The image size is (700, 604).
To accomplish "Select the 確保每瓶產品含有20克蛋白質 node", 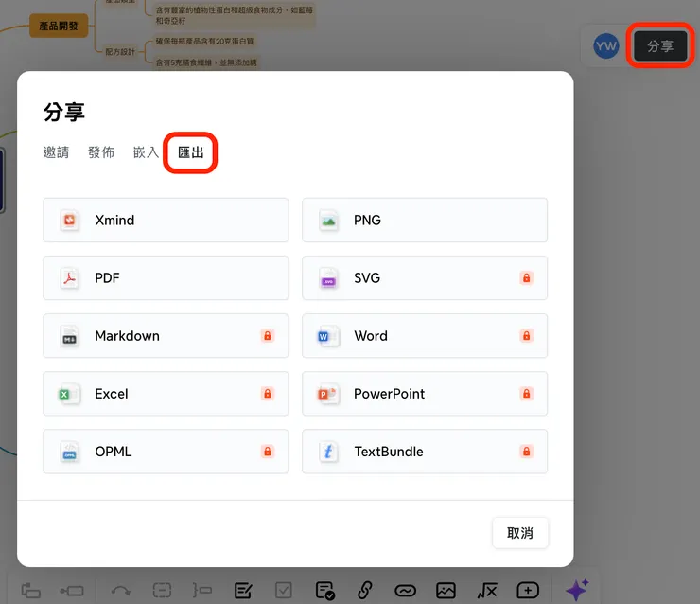I will point(204,41).
